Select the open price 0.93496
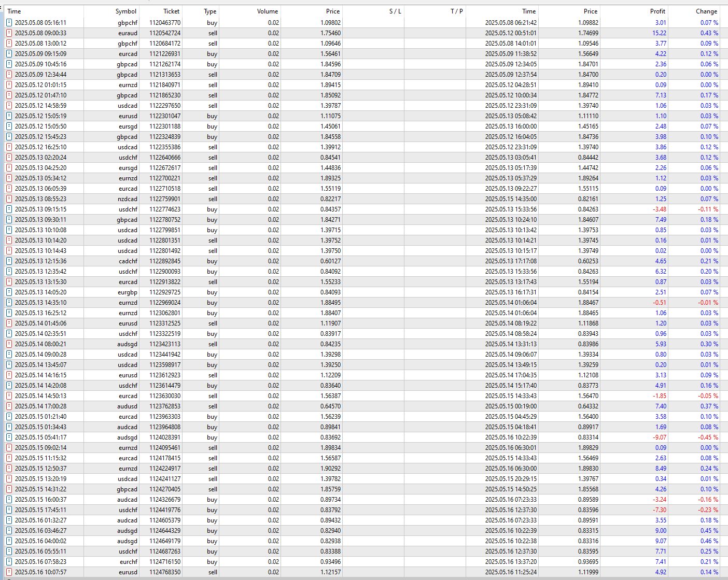The width and height of the screenshot is (728, 580). click(x=330, y=562)
